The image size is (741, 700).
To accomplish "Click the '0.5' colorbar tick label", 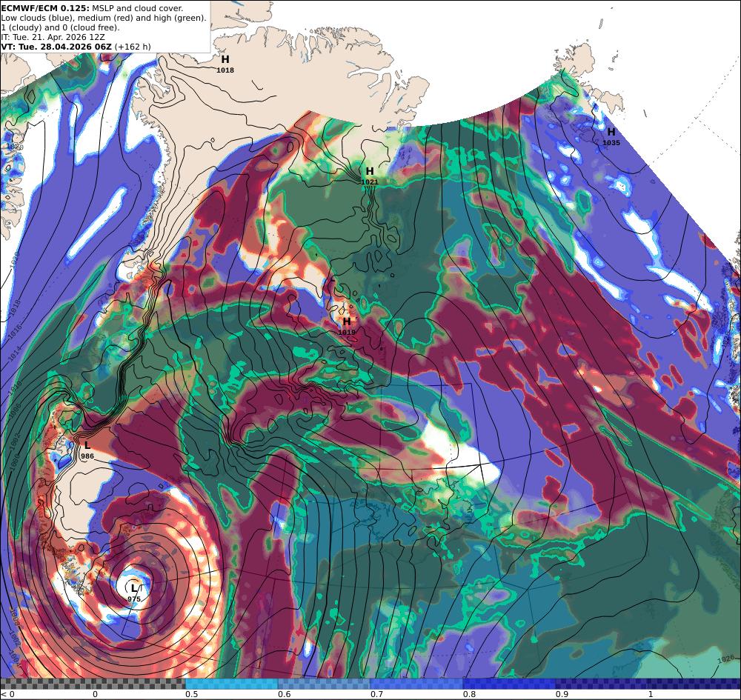I will 191,694.
